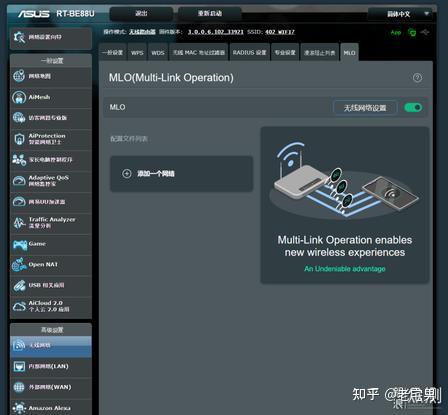Image resolution: width=448 pixels, height=415 pixels.
Task: Select Adaptive QoS sidebar icon
Action: point(19,181)
